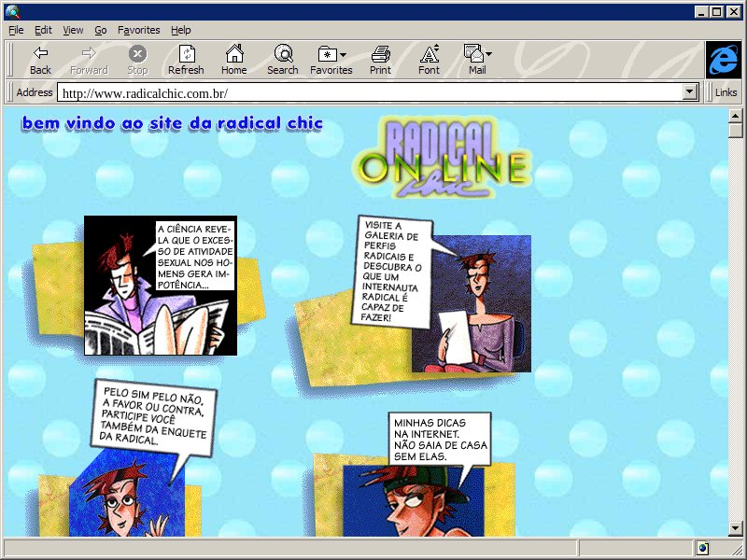Click the woman reading newspaper comic image
Screen dimensions: 747x560
coord(160,286)
